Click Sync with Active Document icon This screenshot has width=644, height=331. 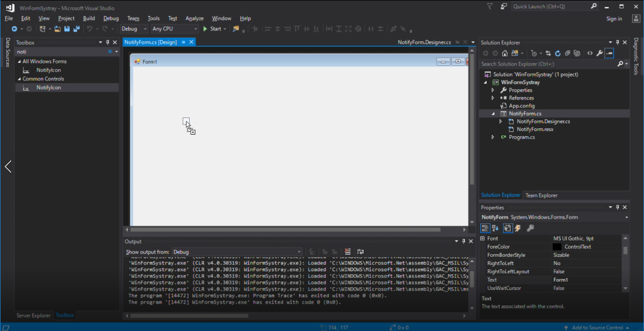click(548, 53)
